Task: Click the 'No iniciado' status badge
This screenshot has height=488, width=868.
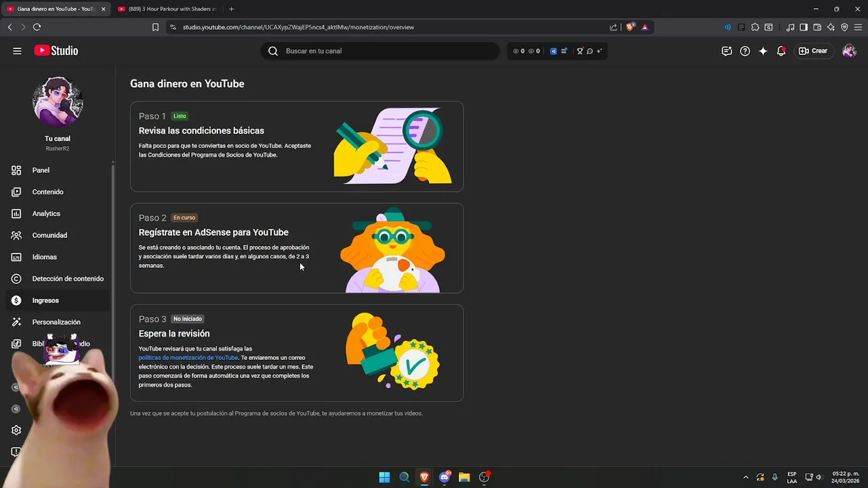Action: point(187,319)
